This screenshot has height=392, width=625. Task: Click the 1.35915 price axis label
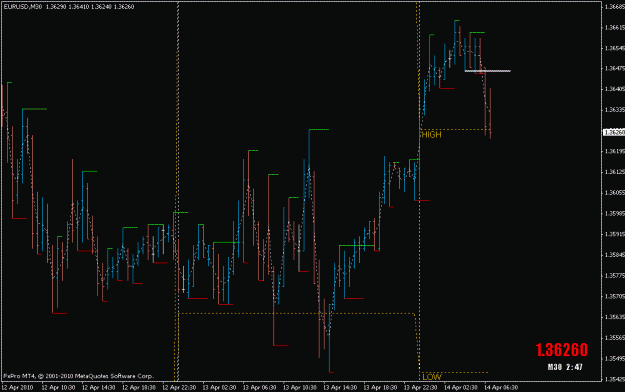[x=614, y=234]
